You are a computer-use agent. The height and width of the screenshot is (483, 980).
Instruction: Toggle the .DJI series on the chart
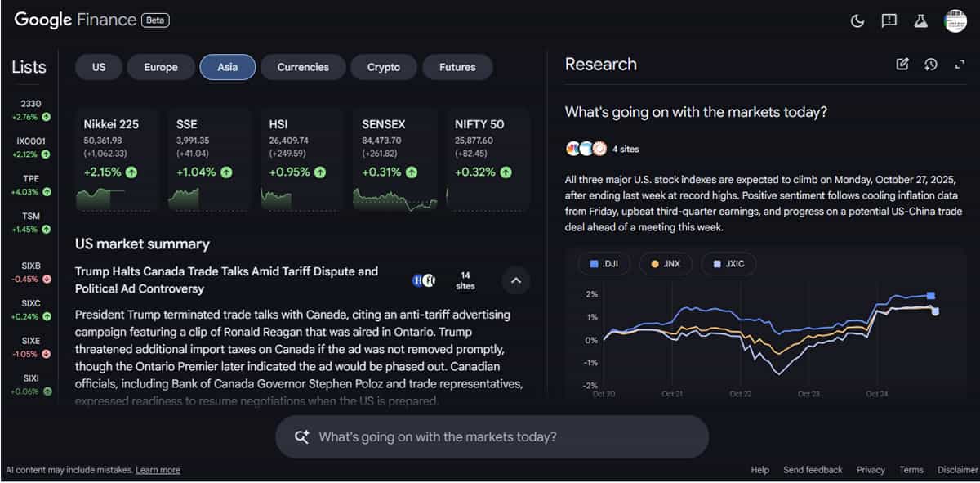pyautogui.click(x=603, y=264)
